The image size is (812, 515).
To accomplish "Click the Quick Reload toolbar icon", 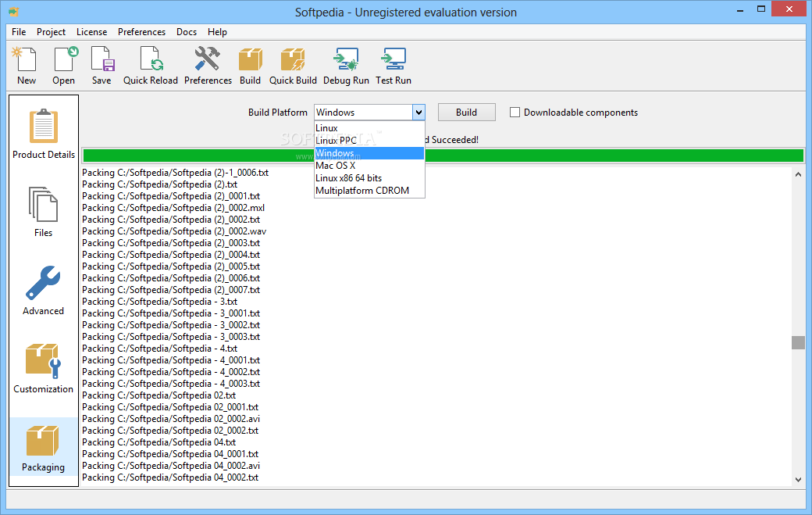I will coord(150,66).
